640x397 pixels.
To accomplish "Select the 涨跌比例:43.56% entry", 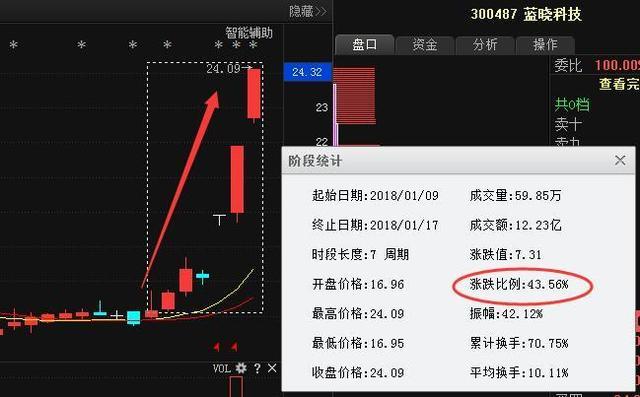I will click(519, 284).
